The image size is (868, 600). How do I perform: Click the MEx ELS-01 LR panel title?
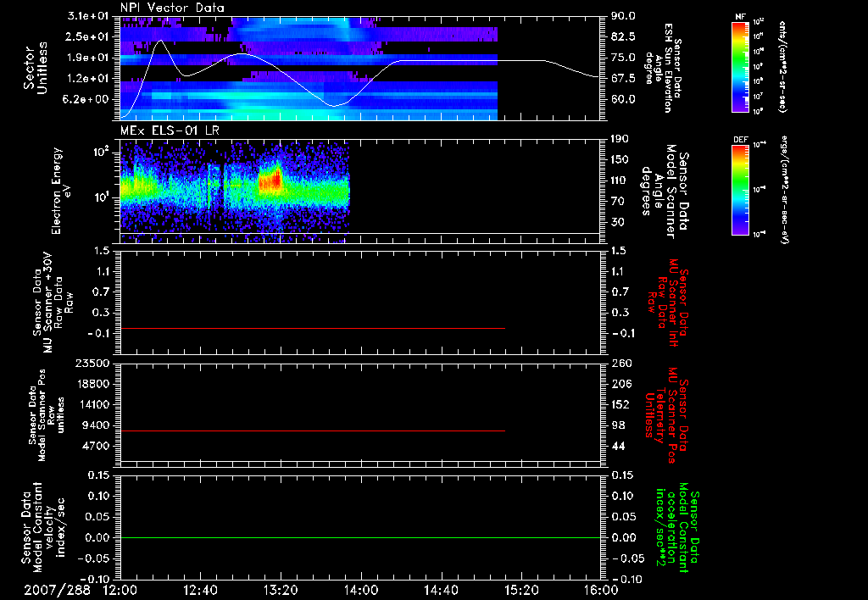169,131
